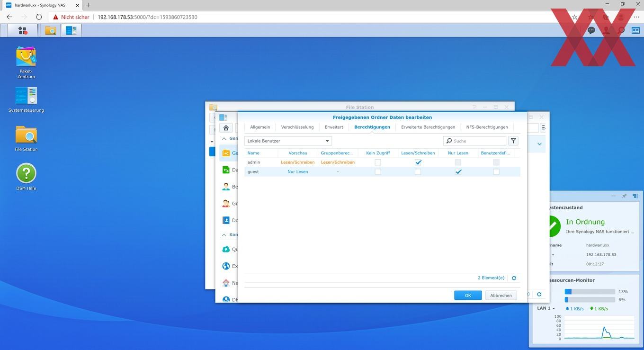Check Kein Zugriff for admin
The width and height of the screenshot is (644, 350).
click(x=378, y=162)
